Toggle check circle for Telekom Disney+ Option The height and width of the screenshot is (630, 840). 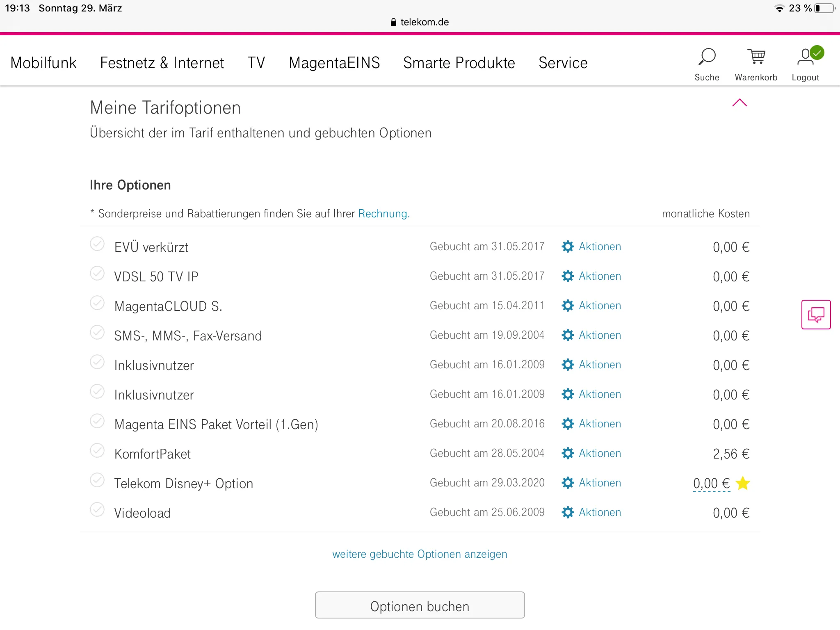point(97,480)
